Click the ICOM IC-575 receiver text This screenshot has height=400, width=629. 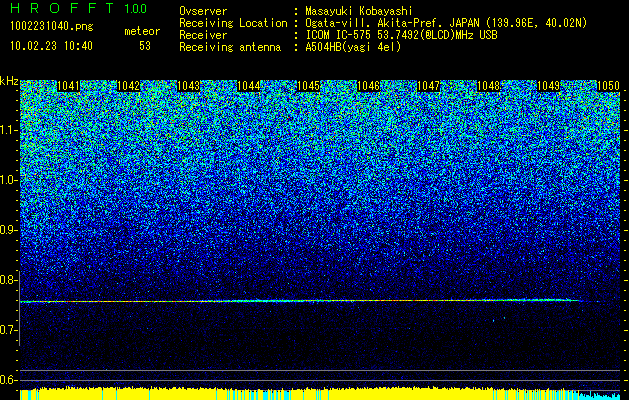pos(401,35)
